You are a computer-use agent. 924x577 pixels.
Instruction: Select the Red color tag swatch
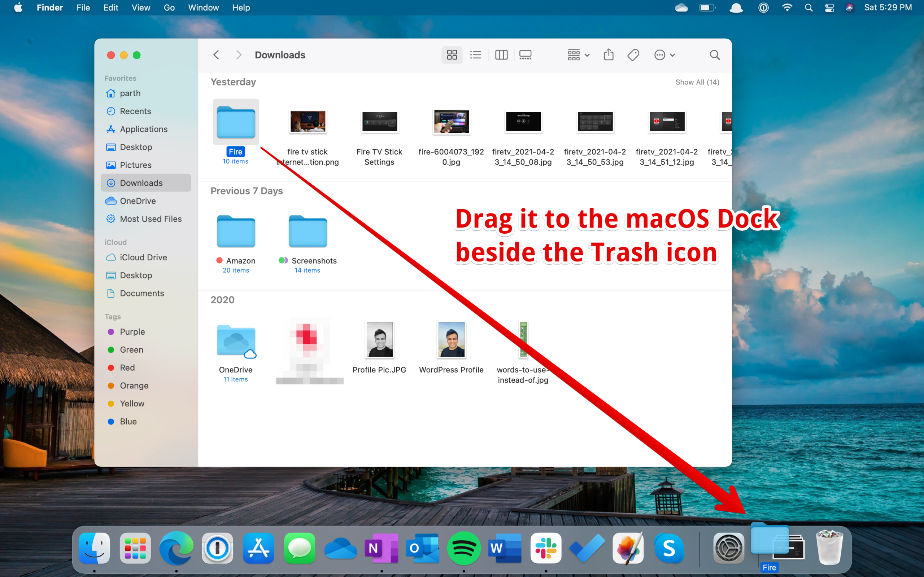click(x=112, y=367)
